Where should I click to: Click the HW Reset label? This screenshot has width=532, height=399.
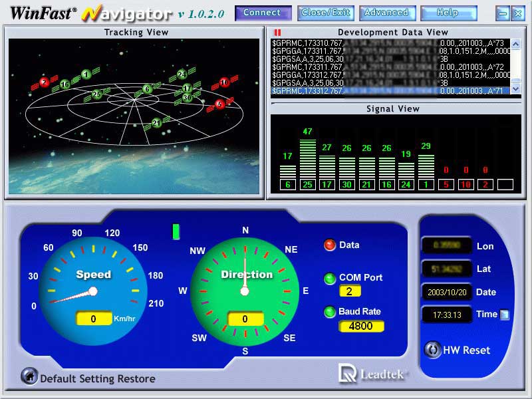point(467,350)
